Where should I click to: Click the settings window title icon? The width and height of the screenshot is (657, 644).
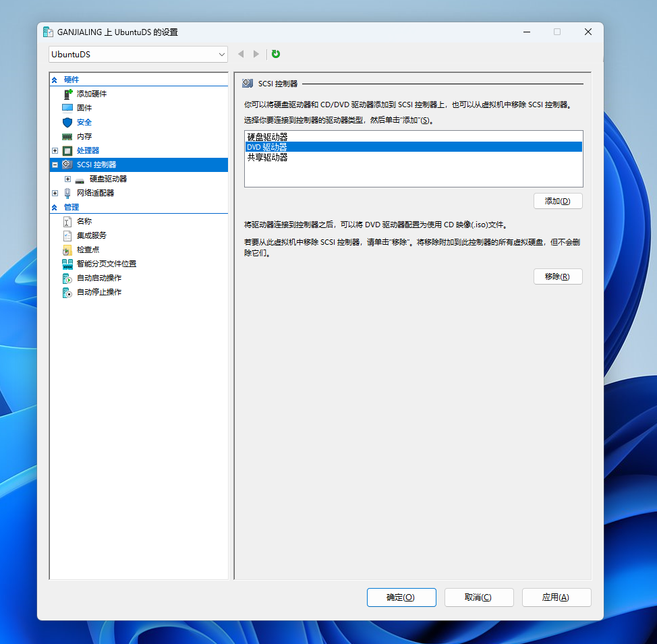pyautogui.click(x=48, y=32)
